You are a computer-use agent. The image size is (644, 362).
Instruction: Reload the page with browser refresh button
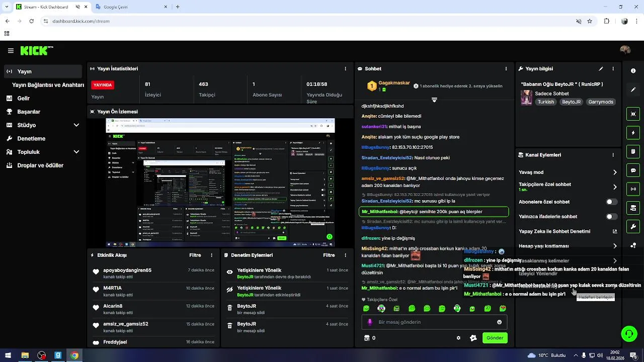pos(31,21)
